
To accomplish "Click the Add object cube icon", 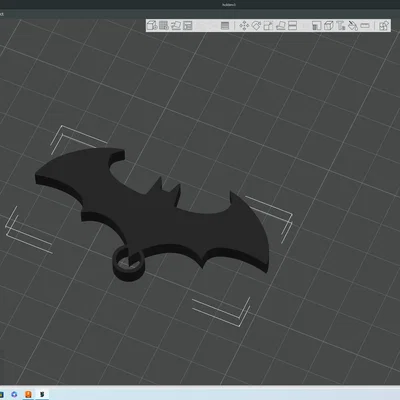I will pyautogui.click(x=152, y=25).
